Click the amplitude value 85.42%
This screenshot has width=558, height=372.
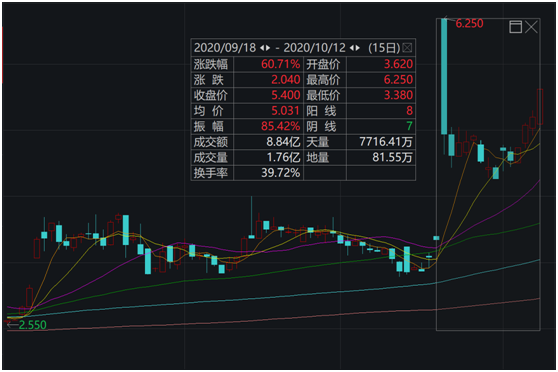[280, 126]
